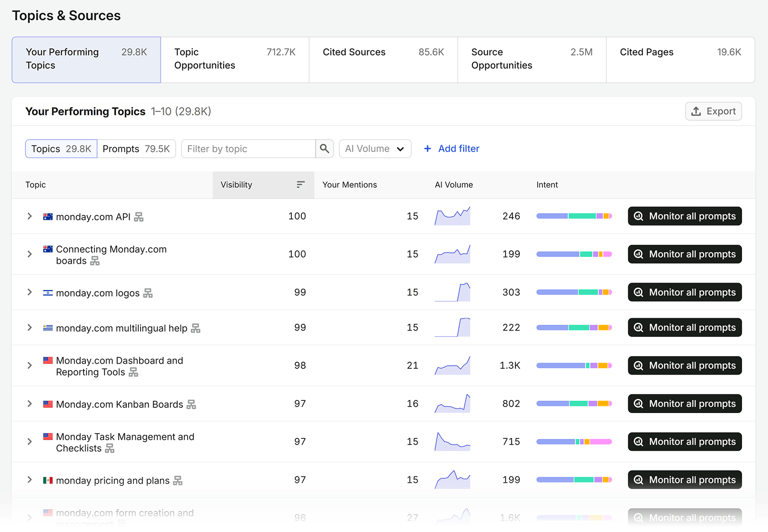This screenshot has width=768, height=532.
Task: Click the hierarchy icon beside Monday.com Kanban Boards
Action: pos(192,404)
